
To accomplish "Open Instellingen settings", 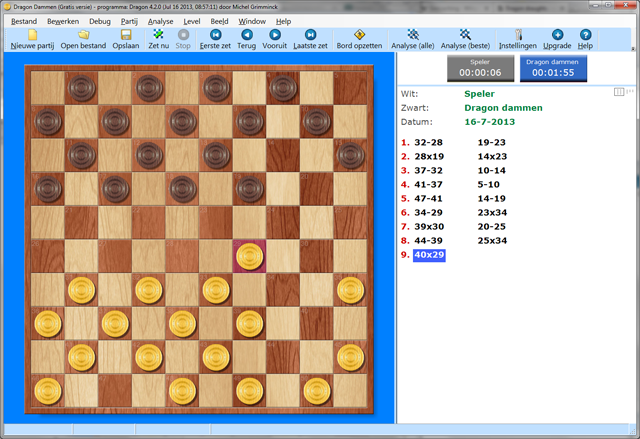I will [x=518, y=40].
